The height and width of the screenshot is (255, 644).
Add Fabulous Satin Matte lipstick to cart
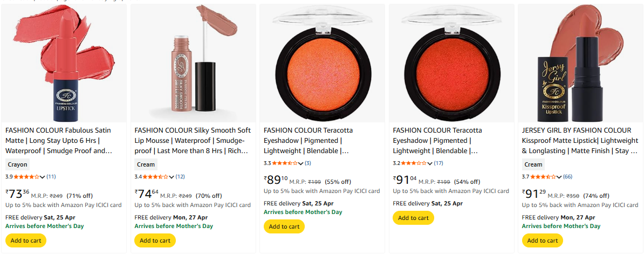26,240
